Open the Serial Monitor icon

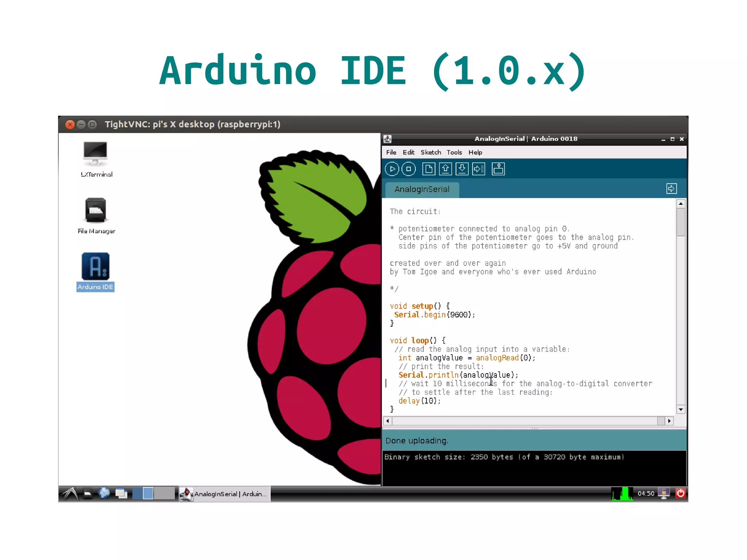coord(498,169)
